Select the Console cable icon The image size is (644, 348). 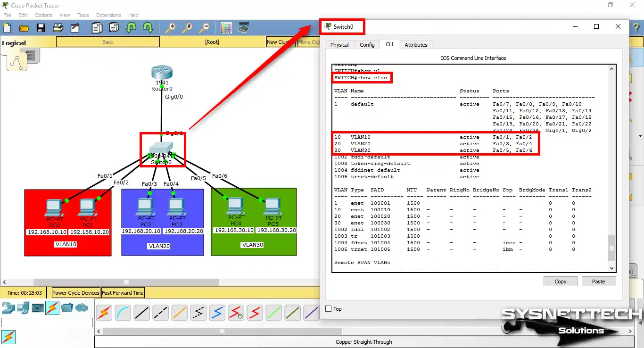123,313
